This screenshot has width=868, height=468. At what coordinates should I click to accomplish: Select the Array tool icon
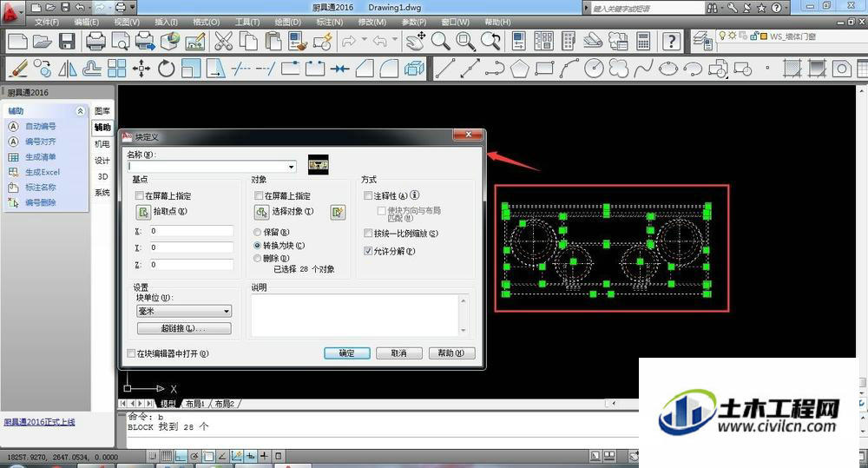[x=117, y=69]
